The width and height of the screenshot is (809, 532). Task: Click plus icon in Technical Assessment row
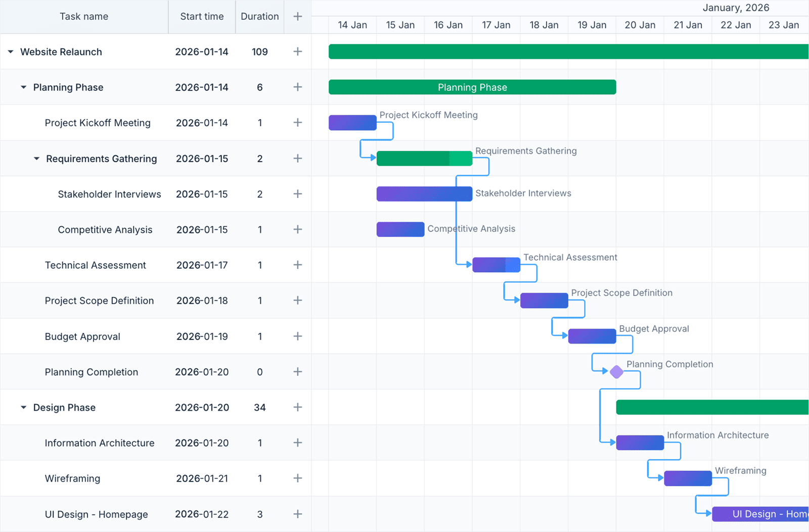pos(298,265)
